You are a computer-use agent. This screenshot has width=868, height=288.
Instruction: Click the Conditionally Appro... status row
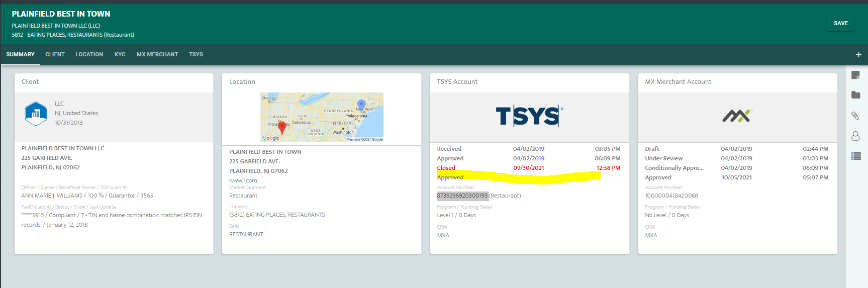(x=737, y=168)
